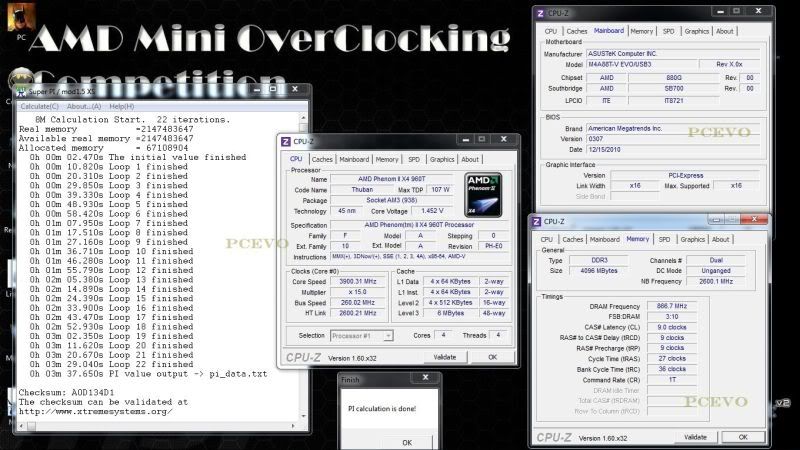Open the Calculate(C) menu in Super PI
The width and height of the screenshot is (800, 450).
point(40,106)
